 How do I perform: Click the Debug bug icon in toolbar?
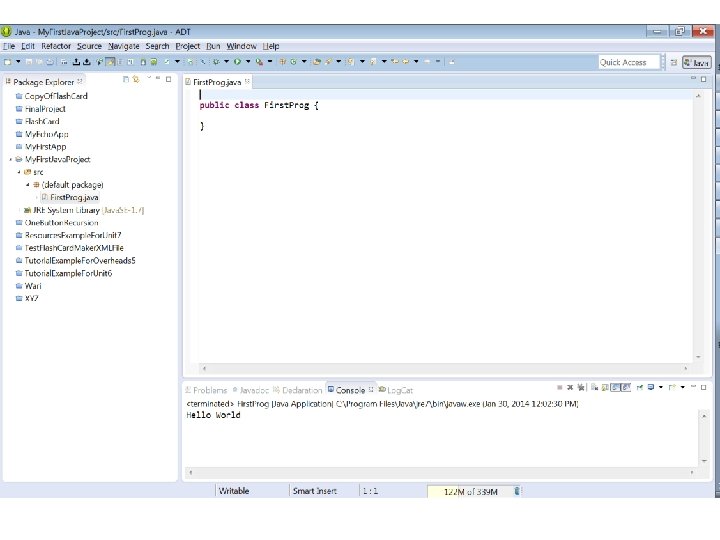coord(216,62)
